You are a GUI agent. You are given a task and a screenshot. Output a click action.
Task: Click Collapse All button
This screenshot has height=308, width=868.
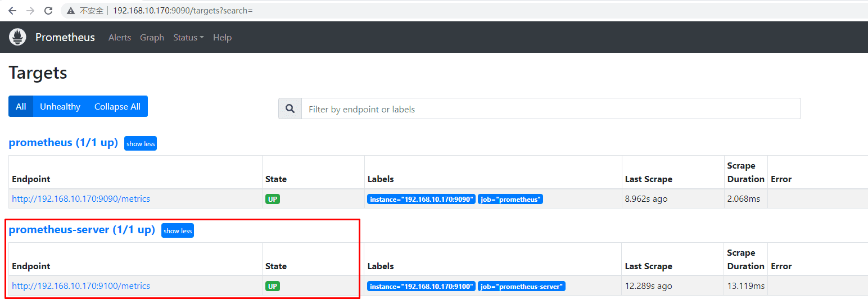pyautogui.click(x=117, y=106)
